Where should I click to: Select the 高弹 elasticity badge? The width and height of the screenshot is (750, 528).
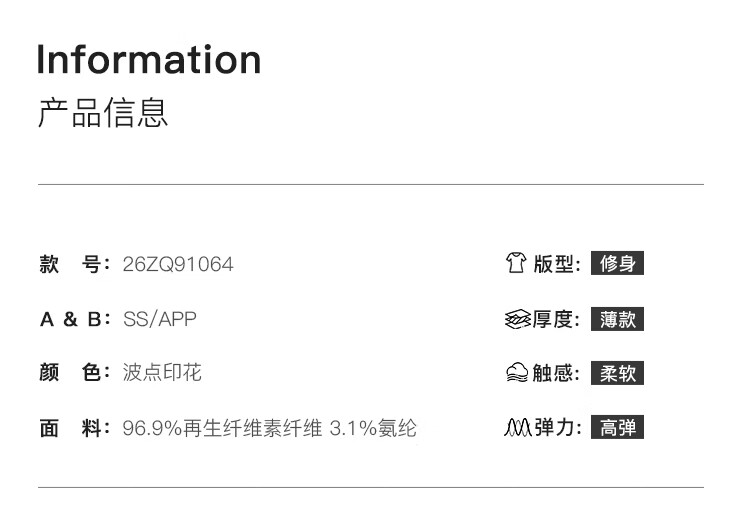click(617, 428)
